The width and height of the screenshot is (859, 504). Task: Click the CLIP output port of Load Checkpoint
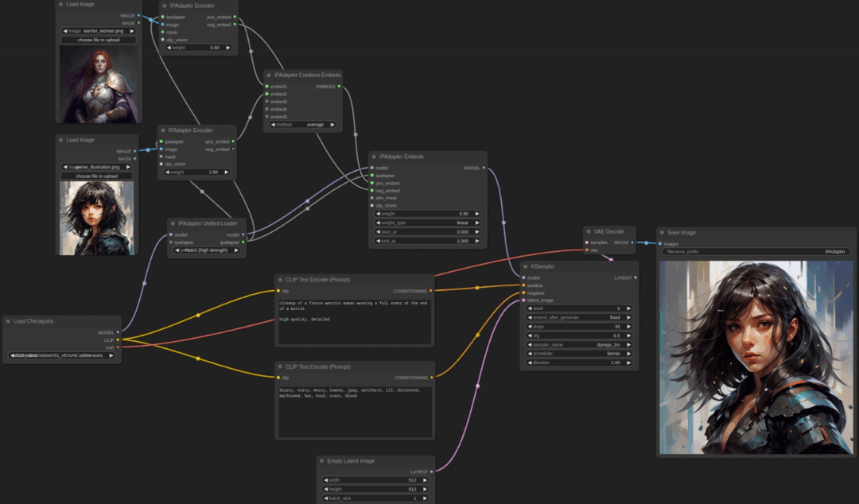pos(118,340)
